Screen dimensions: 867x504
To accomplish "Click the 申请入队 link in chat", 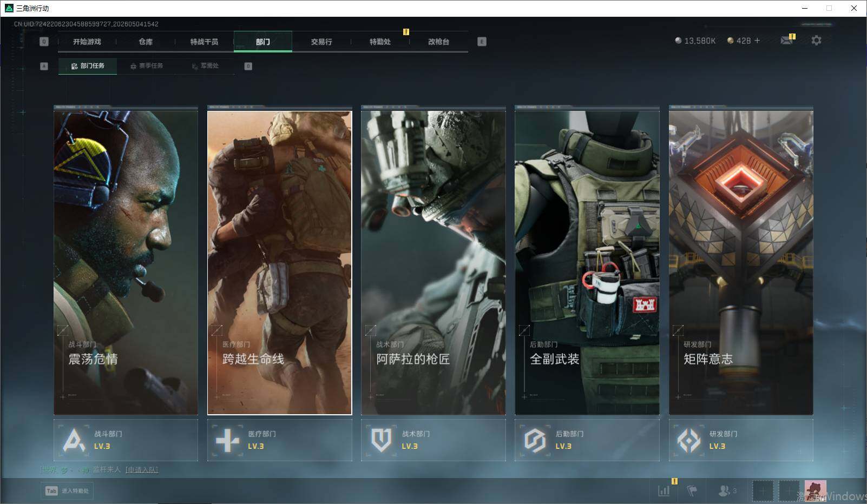I will (142, 470).
